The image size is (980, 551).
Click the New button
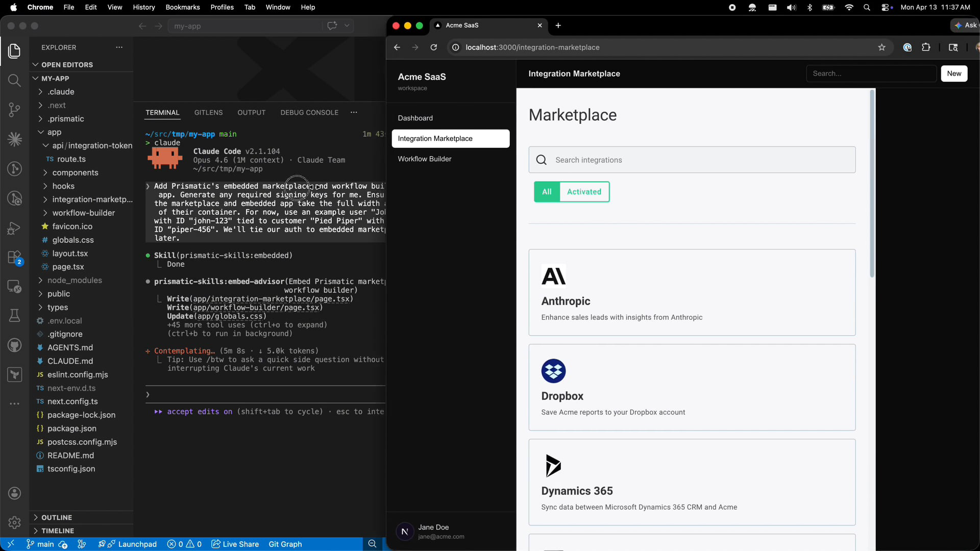[953, 73]
